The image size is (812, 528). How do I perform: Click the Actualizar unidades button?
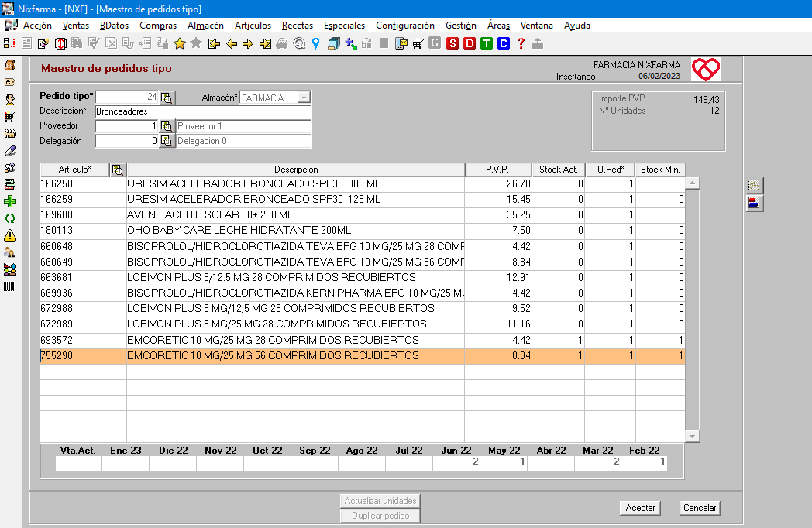(380, 501)
